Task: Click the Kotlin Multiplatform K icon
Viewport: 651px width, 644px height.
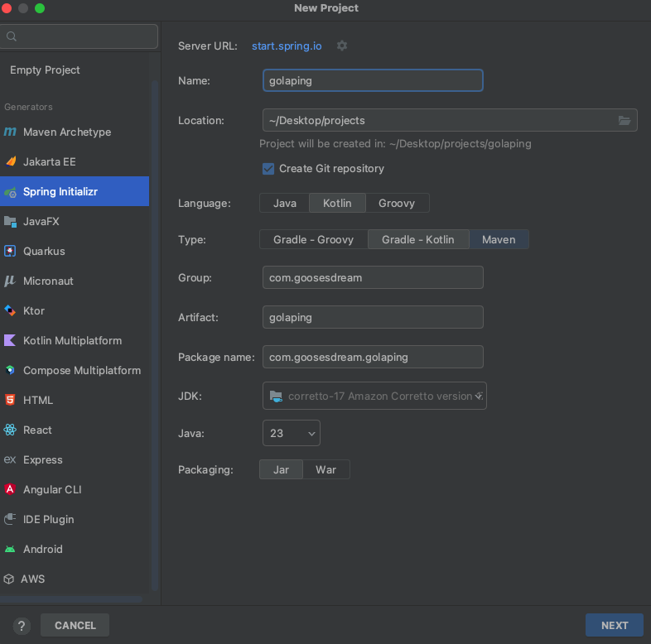Action: point(10,341)
